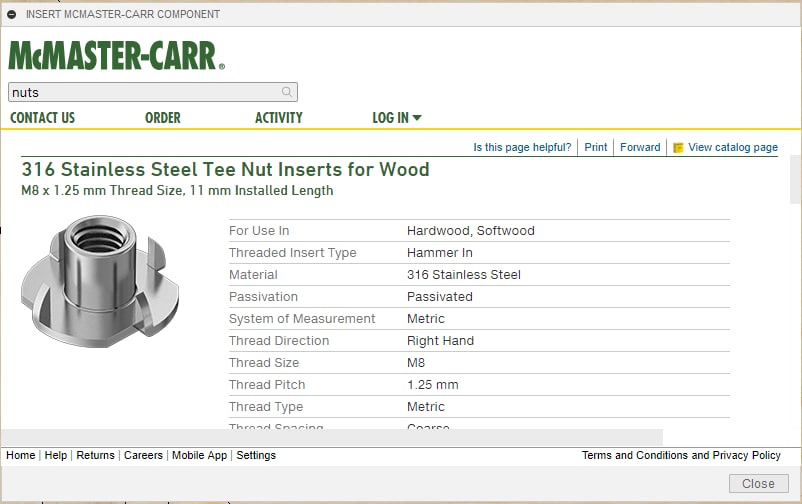Image resolution: width=802 pixels, height=504 pixels.
Task: Click the '316 Stainless Steel' material value
Action: pyautogui.click(x=464, y=275)
